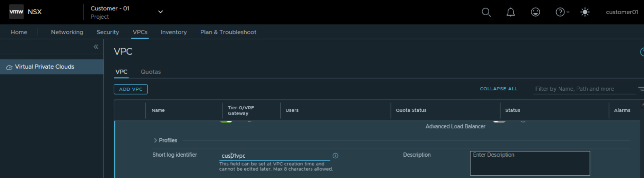This screenshot has width=644, height=178.
Task: Expand the Profiles section
Action: [x=165, y=140]
